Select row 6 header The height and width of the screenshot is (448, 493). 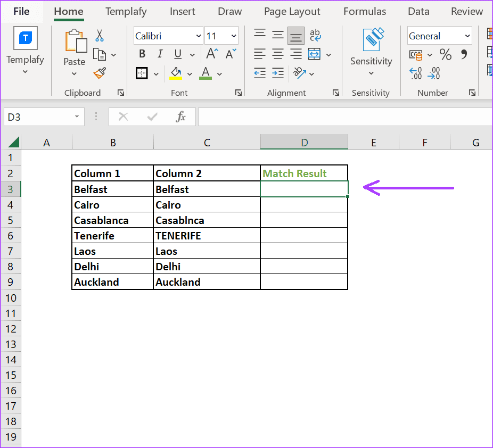(10, 236)
